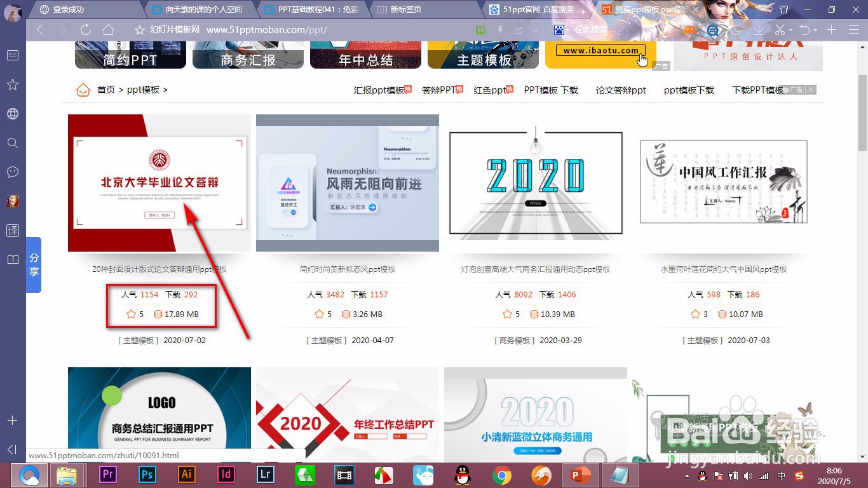Switch to the 新标签页 tab
The height and width of the screenshot is (488, 868).
tap(426, 10)
